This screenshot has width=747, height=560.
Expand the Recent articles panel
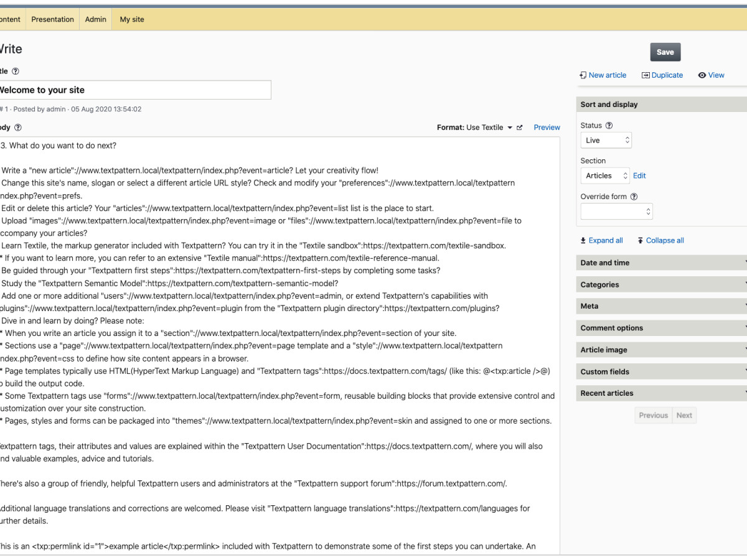click(662, 393)
